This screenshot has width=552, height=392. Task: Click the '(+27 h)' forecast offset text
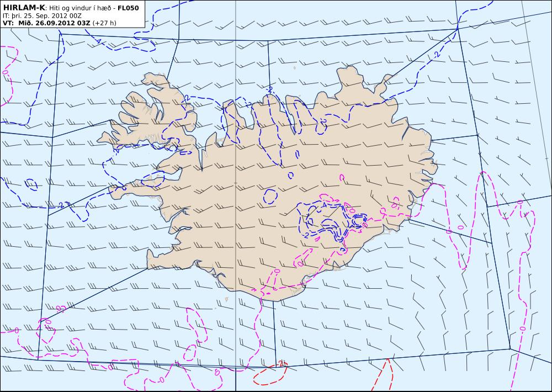tap(104, 23)
